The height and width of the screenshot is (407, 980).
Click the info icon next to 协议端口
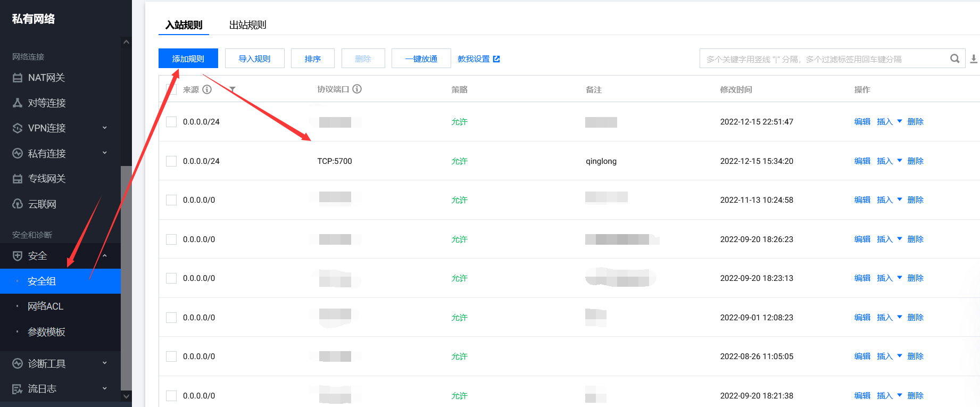tap(357, 89)
